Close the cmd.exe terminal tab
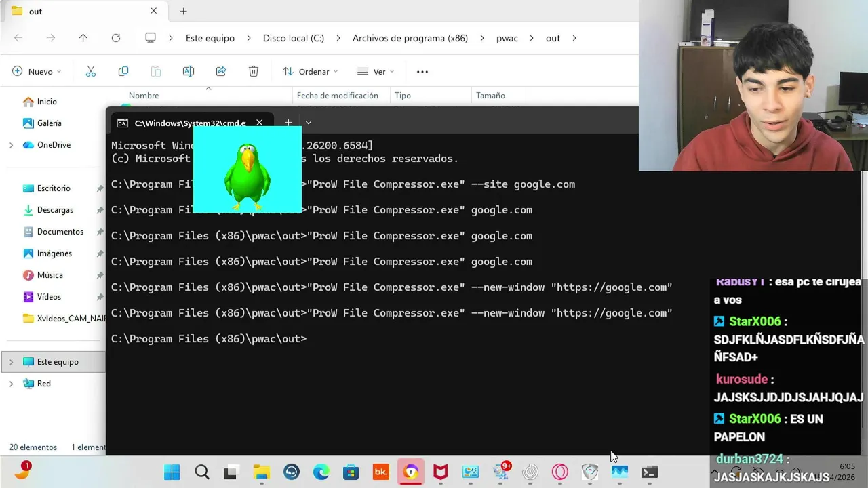Viewport: 868px width, 488px height. (x=259, y=123)
